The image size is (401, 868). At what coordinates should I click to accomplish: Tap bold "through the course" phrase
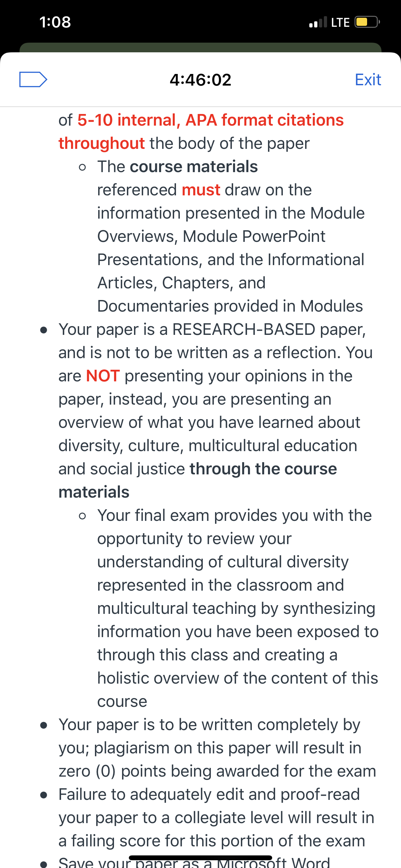click(x=263, y=469)
